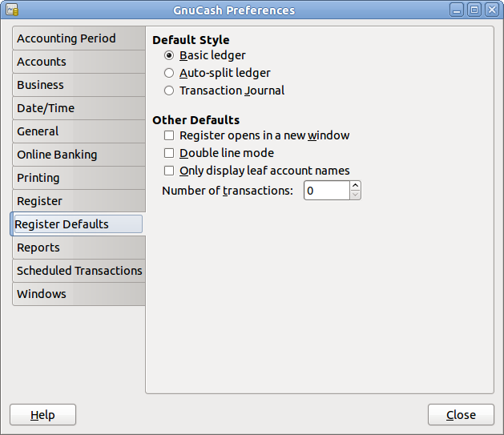The width and height of the screenshot is (504, 435).
Task: Enable Register opens in a new window
Action: coord(169,135)
